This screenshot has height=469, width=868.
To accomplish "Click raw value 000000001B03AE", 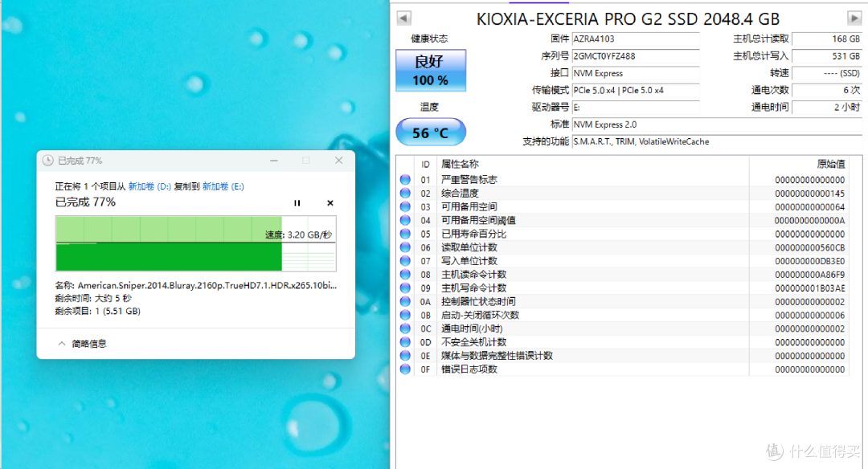I will [810, 288].
